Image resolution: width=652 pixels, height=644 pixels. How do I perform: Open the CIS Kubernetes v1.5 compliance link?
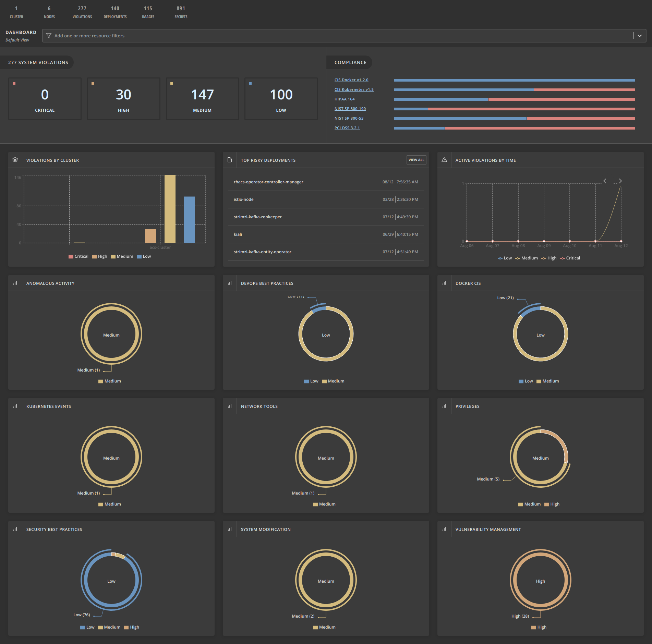tap(354, 89)
